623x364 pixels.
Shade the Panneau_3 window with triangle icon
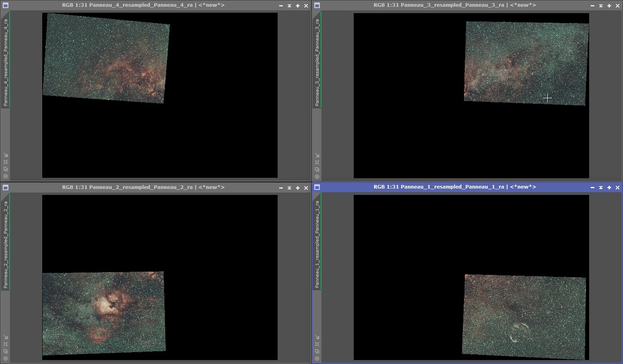[601, 6]
